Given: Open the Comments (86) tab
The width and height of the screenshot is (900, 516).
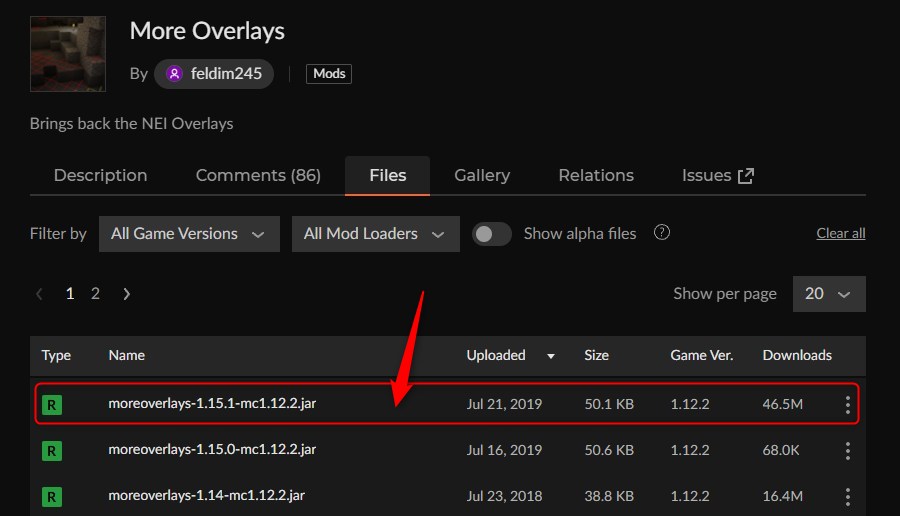Looking at the screenshot, I should click(258, 175).
